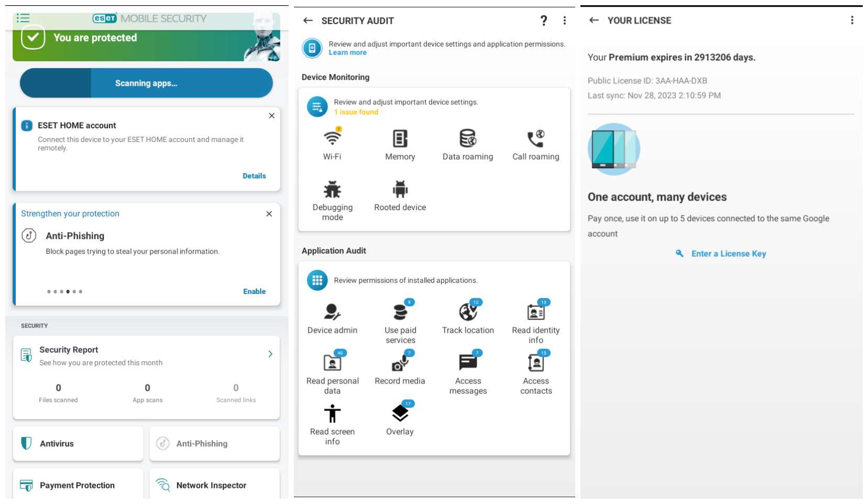Screen dimensions: 868x504
Task: Close the Strengthen your protection card
Action: pyautogui.click(x=269, y=214)
